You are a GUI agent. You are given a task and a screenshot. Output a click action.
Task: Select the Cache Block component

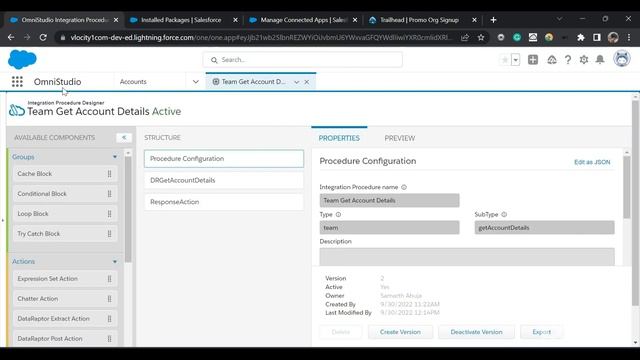(65, 174)
